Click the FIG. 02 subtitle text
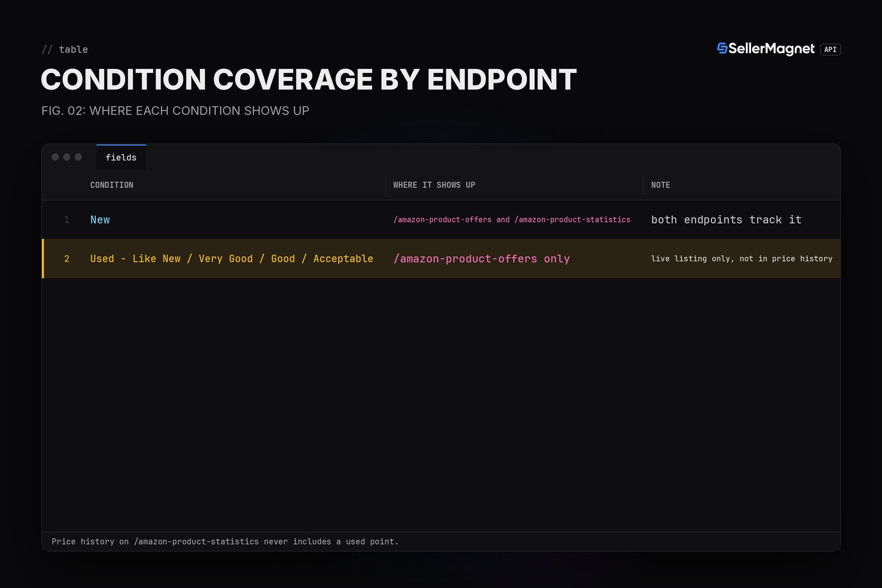882x588 pixels. (175, 110)
